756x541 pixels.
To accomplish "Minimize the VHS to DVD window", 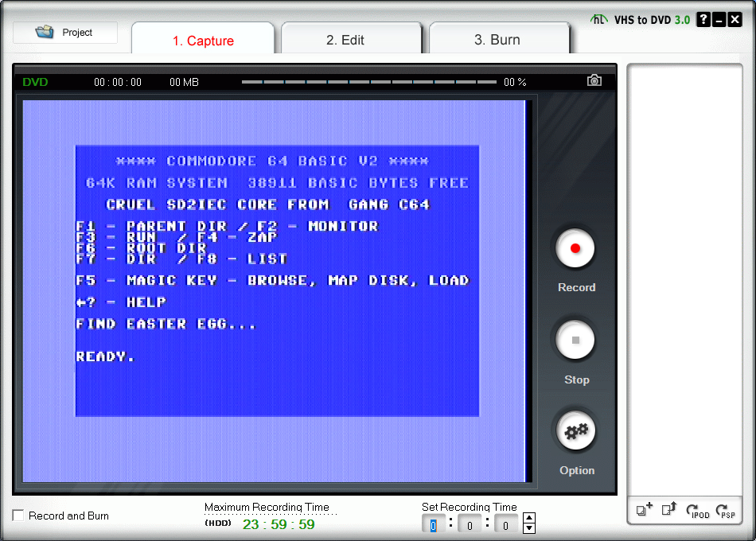I will point(719,19).
